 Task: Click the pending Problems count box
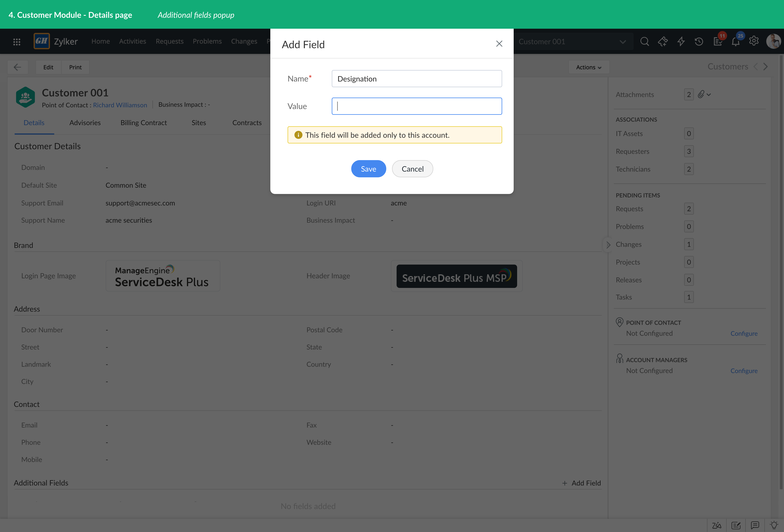click(x=689, y=227)
